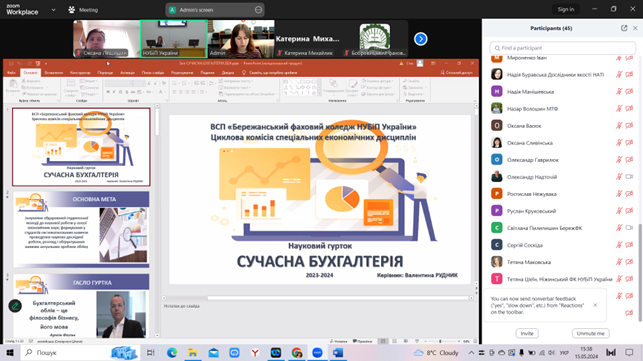Click mic icon for Сергій Сосяда
The height and width of the screenshot is (361, 643).
click(619, 245)
